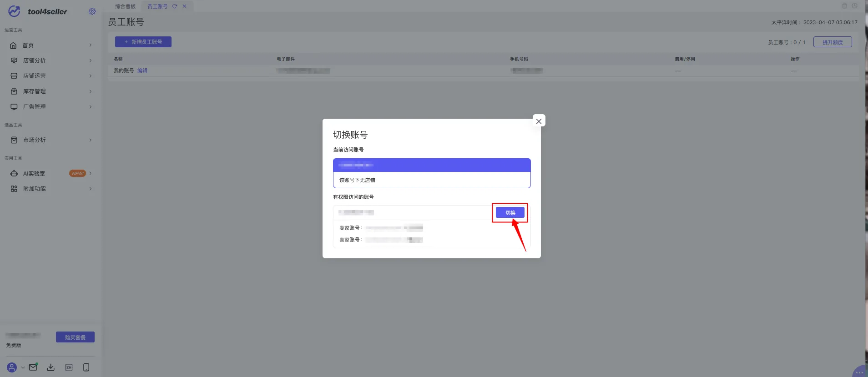Expand the 广告管理 menu chevron
Viewport: 868px width, 377px height.
tap(91, 107)
